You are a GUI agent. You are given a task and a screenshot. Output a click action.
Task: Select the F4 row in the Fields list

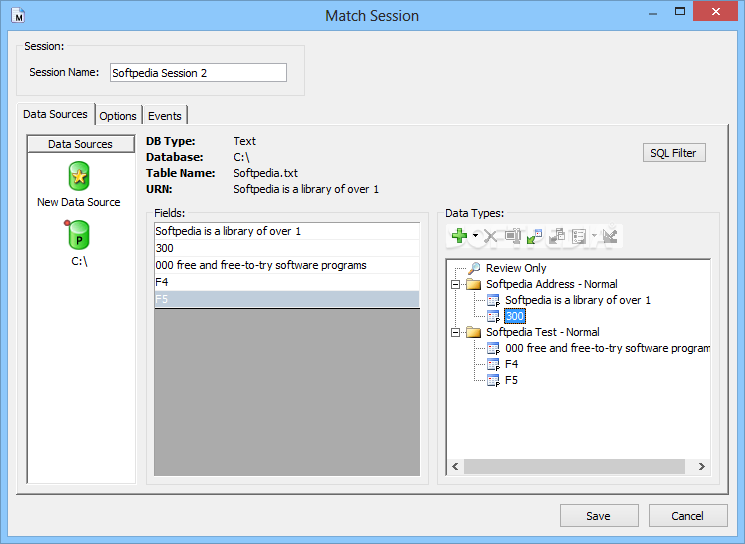[x=287, y=282]
